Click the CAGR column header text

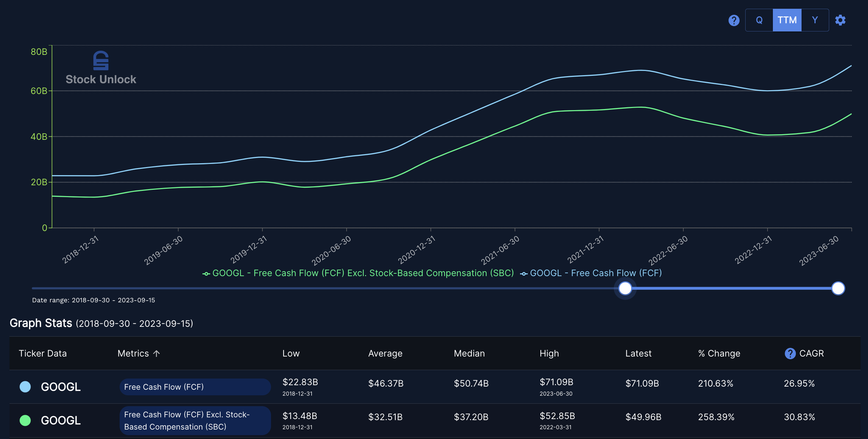[811, 353]
